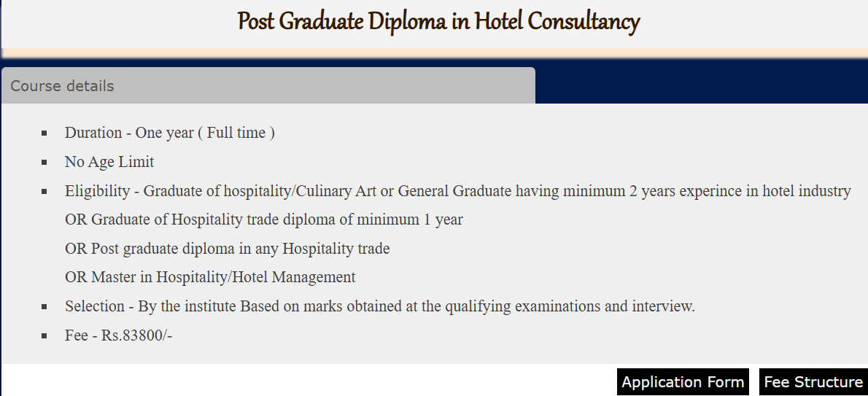Click the bullet marker beside Fee
This screenshot has width=868, height=396.
click(x=44, y=336)
